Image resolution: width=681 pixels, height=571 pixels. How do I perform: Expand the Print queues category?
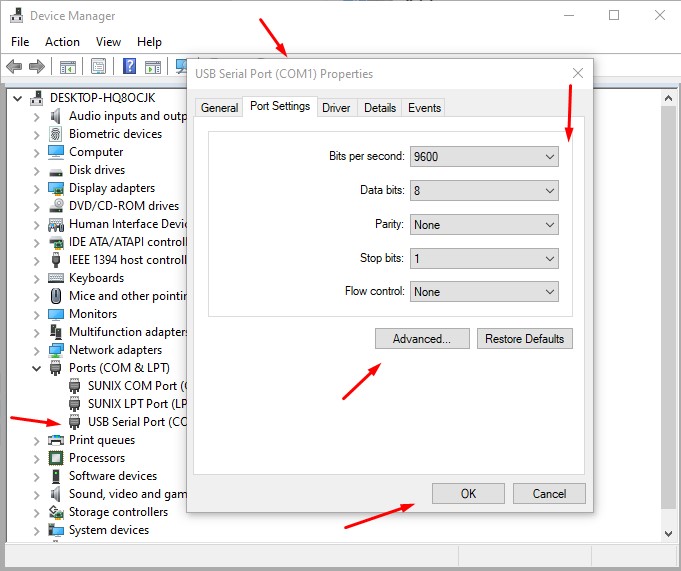tap(36, 441)
